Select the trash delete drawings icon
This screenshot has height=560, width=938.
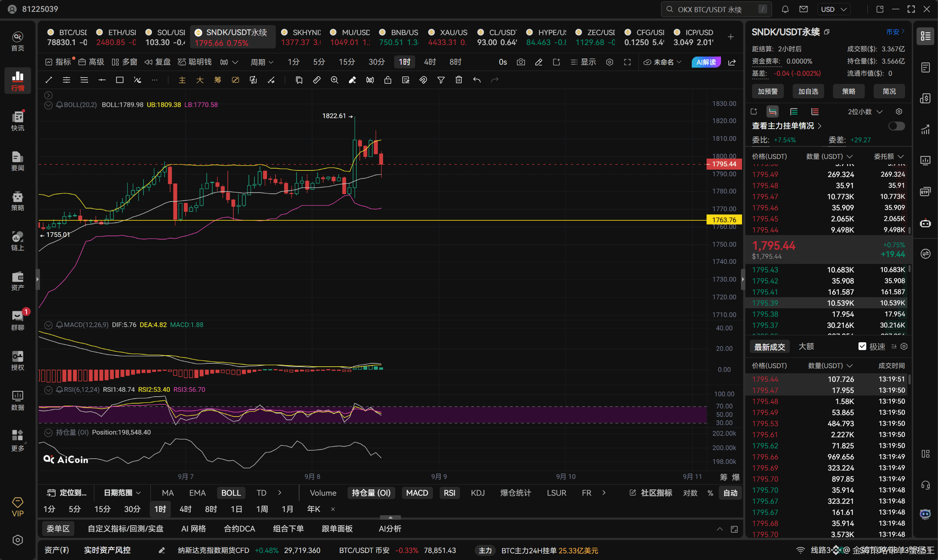458,80
